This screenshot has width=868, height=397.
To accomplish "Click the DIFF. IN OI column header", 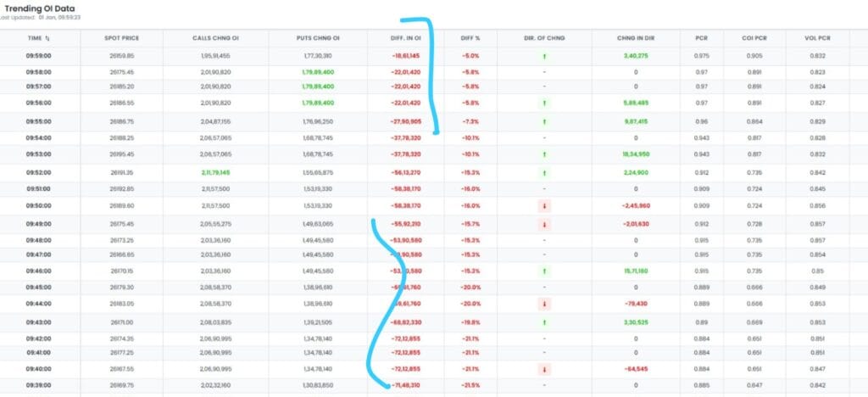I will point(405,38).
